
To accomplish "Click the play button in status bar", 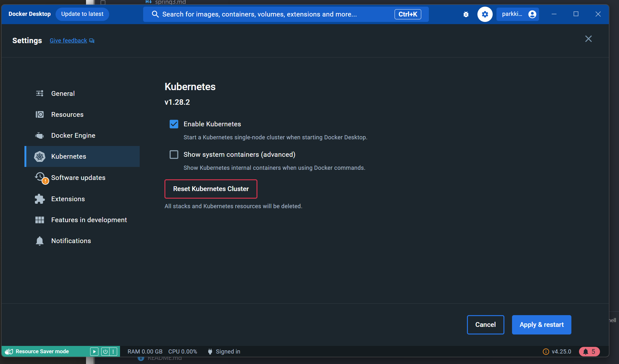I will tap(94, 352).
